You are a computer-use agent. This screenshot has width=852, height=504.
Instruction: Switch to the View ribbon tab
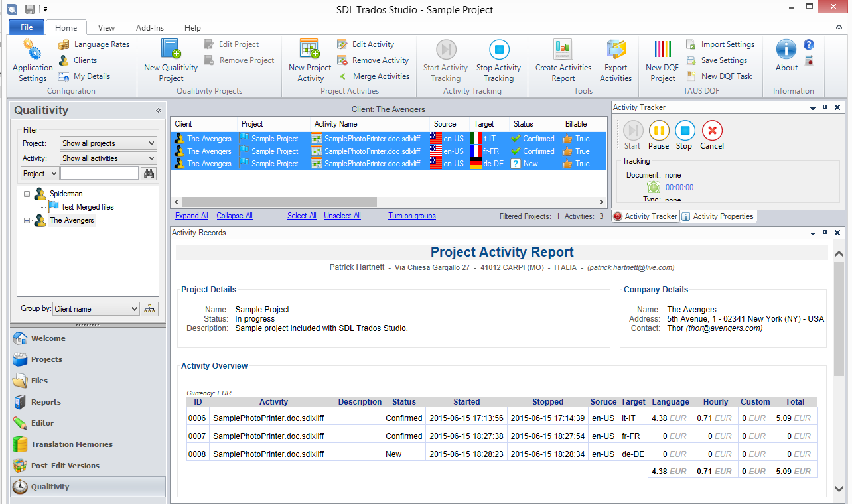tap(106, 28)
